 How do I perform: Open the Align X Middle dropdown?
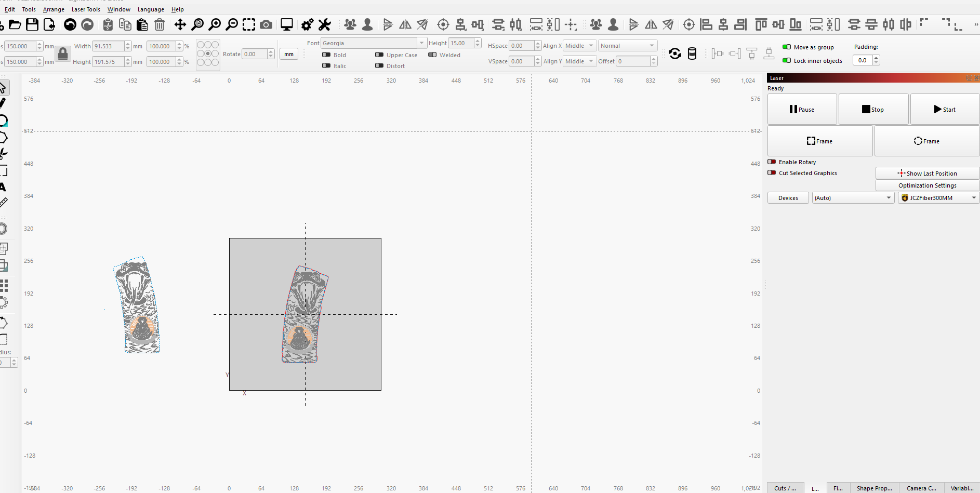(591, 46)
